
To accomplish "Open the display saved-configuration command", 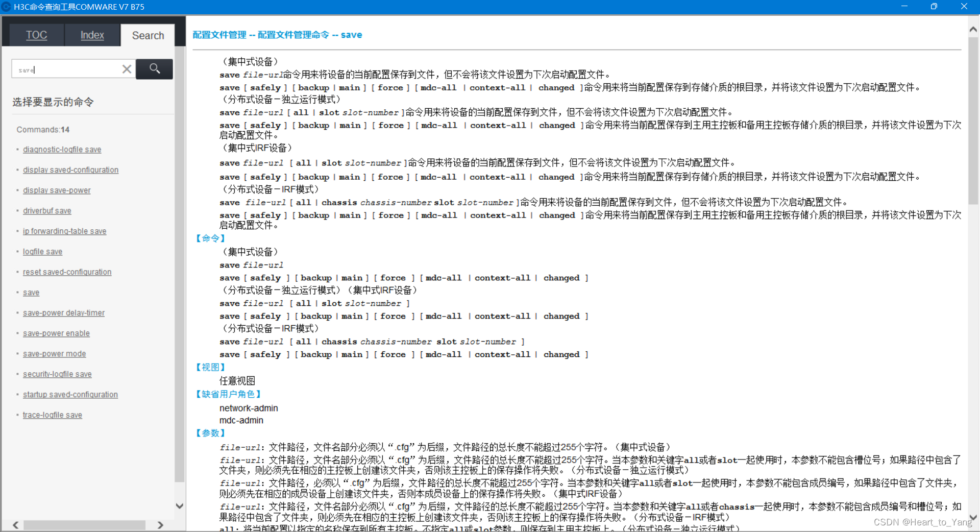I will tap(70, 170).
